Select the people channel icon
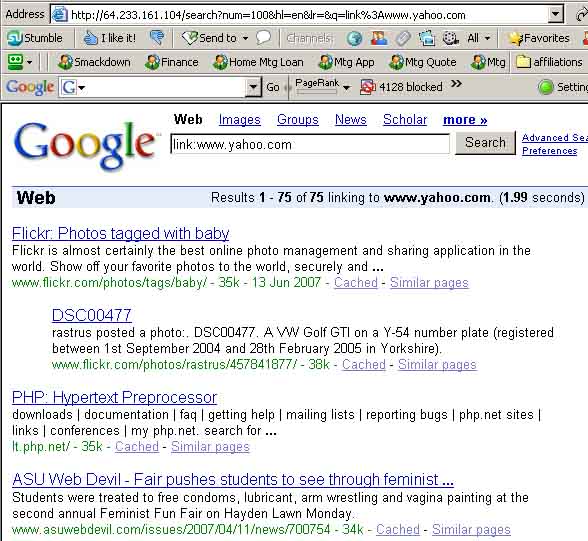The width and height of the screenshot is (588, 541). click(x=378, y=38)
